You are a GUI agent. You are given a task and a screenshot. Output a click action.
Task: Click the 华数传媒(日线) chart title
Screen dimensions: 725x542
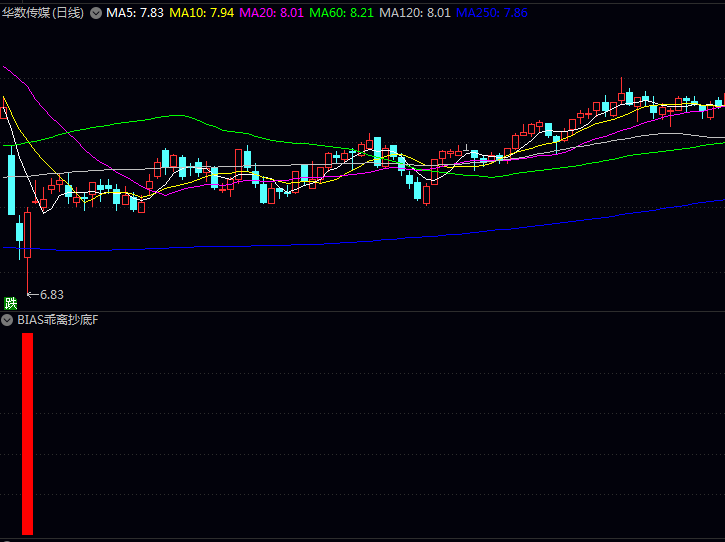[43, 13]
